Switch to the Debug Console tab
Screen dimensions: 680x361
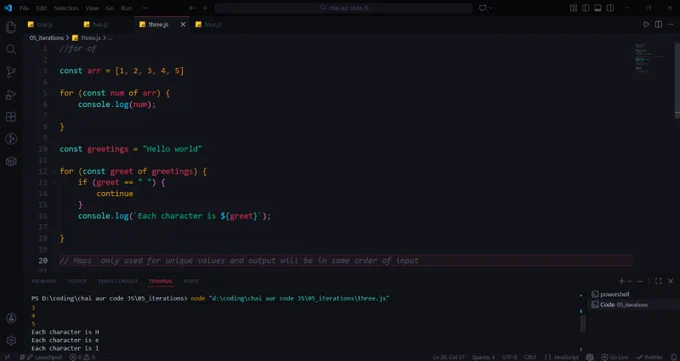pos(118,281)
